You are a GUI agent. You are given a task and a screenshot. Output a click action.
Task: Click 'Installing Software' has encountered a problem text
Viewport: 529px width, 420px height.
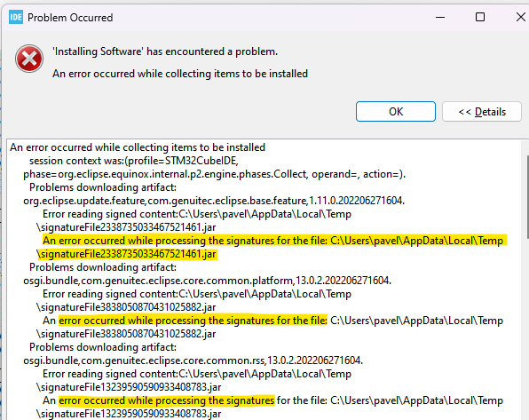pyautogui.click(x=165, y=52)
